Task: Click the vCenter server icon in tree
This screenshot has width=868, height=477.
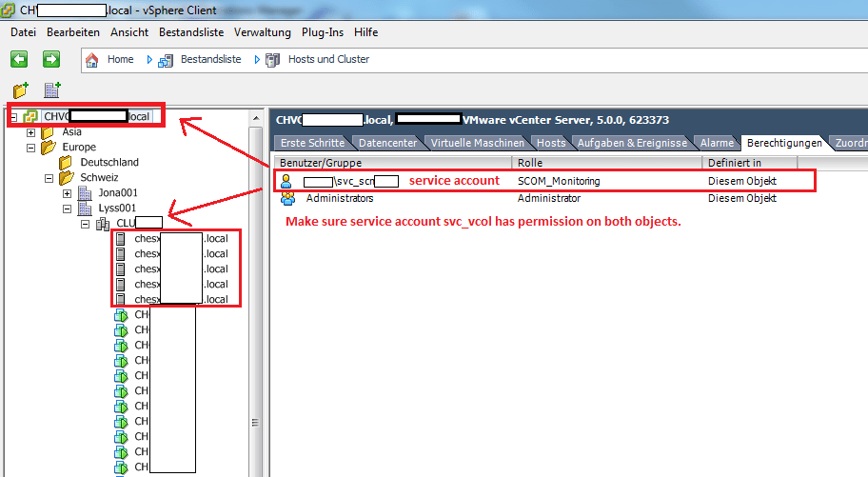Action: pos(30,117)
